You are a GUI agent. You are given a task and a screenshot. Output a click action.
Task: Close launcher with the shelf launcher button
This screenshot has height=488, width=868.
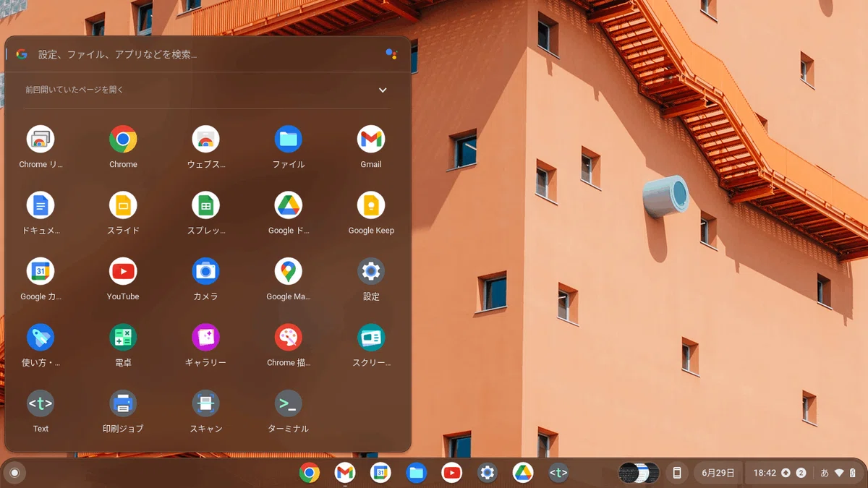(x=14, y=473)
